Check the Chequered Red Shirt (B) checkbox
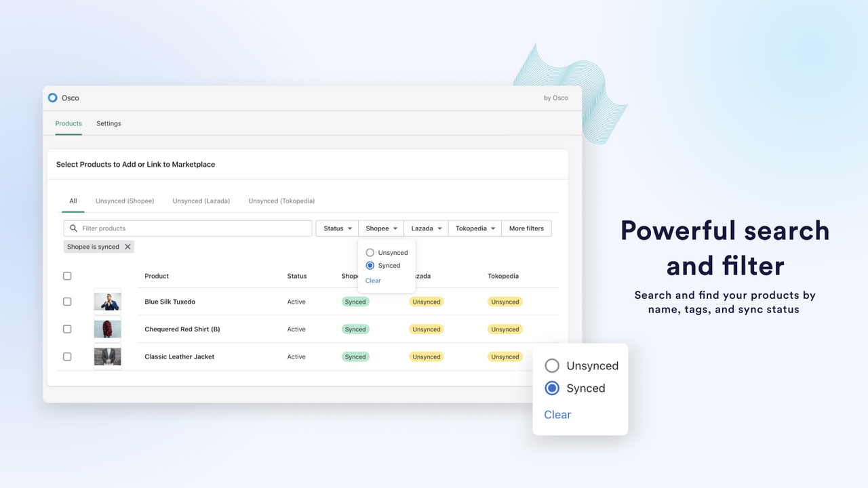 pos(67,329)
